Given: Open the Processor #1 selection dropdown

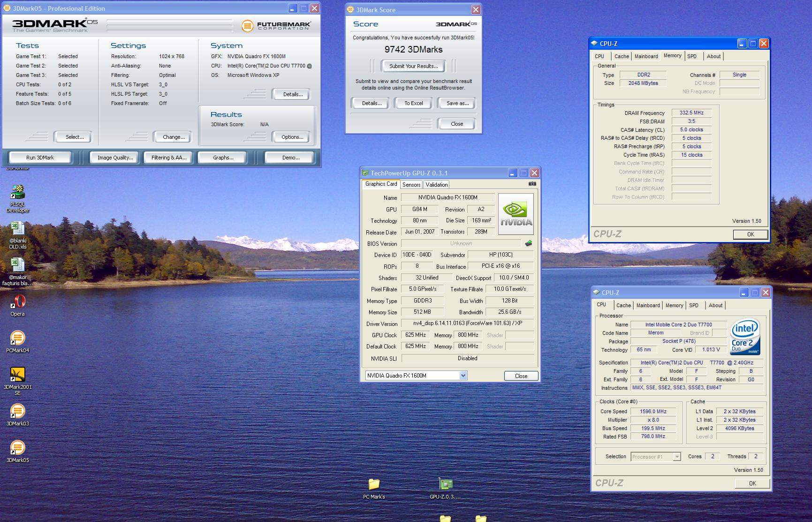Looking at the screenshot, I should coord(677,456).
